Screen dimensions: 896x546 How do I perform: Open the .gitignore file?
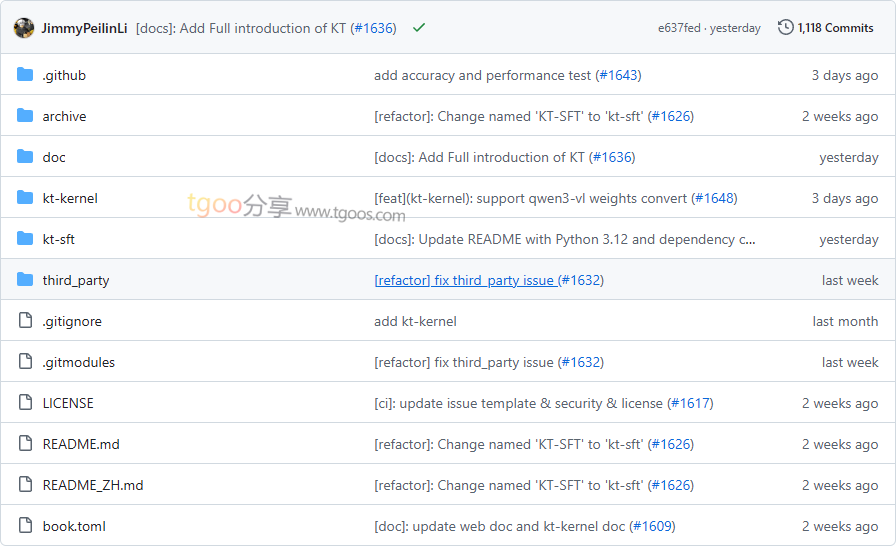(x=72, y=321)
